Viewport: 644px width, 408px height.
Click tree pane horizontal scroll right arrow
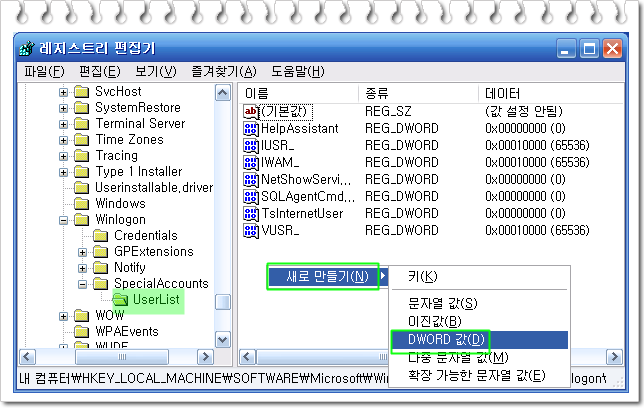tap(205, 357)
